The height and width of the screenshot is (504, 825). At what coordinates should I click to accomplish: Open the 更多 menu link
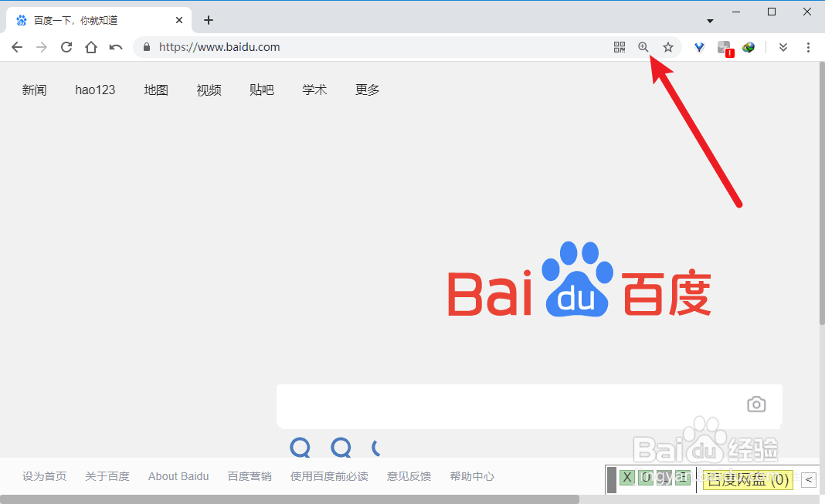[x=367, y=90]
